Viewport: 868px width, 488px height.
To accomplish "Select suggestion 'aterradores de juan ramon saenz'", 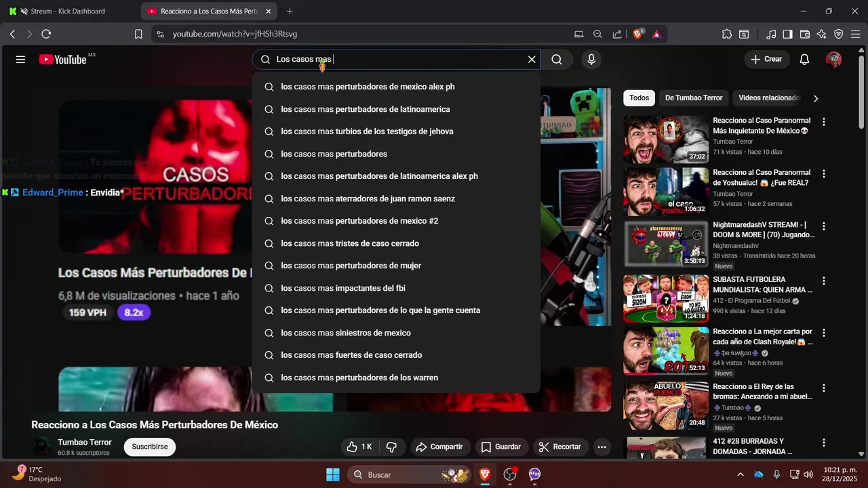I will tap(396, 199).
